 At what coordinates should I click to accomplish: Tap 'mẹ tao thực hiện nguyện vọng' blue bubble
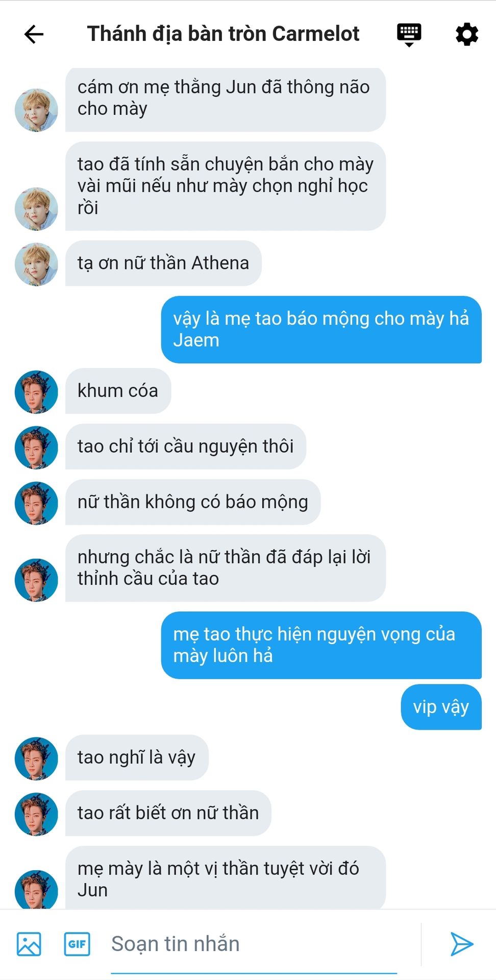tap(321, 645)
